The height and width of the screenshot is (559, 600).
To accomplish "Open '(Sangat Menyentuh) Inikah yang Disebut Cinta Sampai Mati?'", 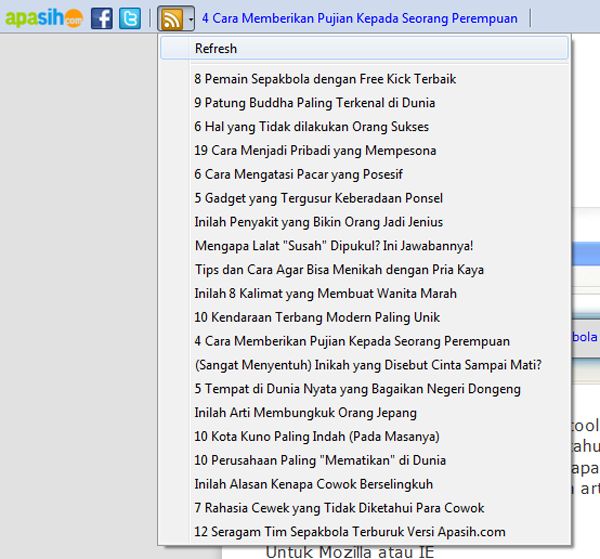I will point(364,365).
